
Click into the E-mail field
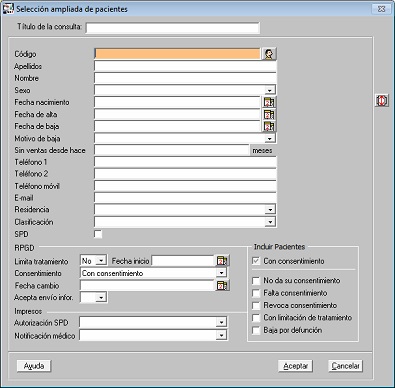(x=185, y=198)
